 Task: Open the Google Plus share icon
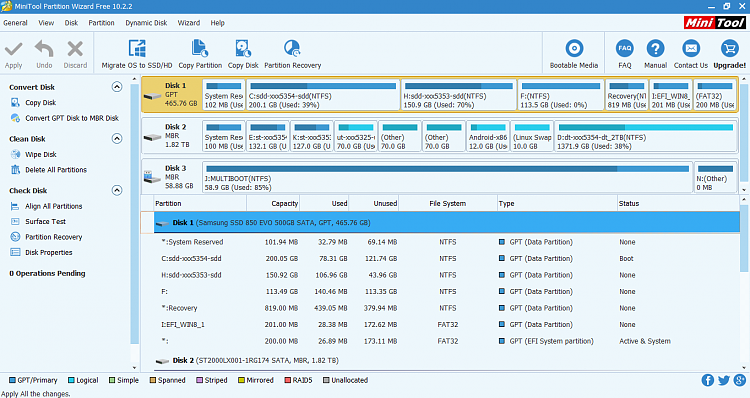point(740,380)
